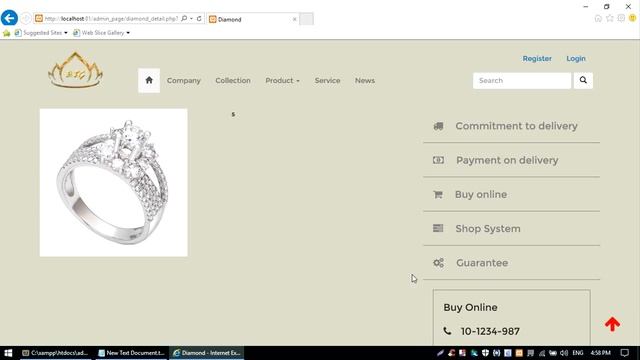640x360 pixels.
Task: Click the shopping cart icon beside Buy online
Action: tap(438, 195)
